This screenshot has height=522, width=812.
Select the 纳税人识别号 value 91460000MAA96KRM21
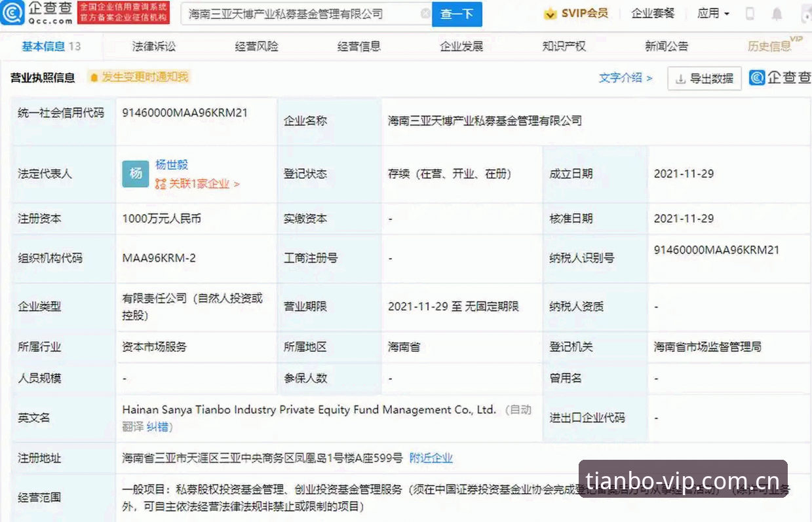(717, 250)
